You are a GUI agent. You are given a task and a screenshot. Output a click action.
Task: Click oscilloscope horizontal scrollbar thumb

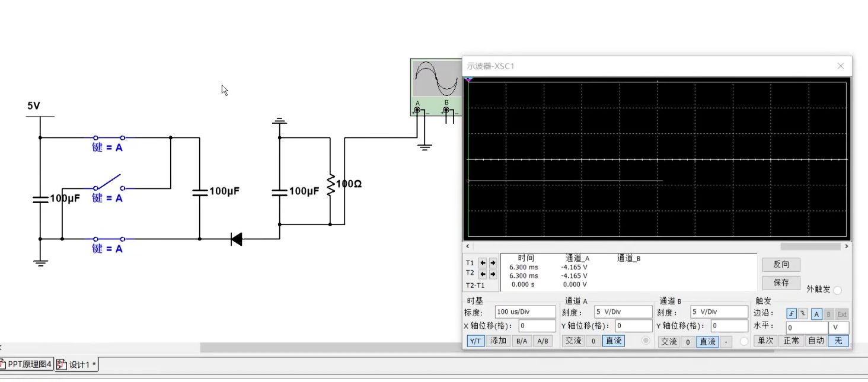[810, 246]
